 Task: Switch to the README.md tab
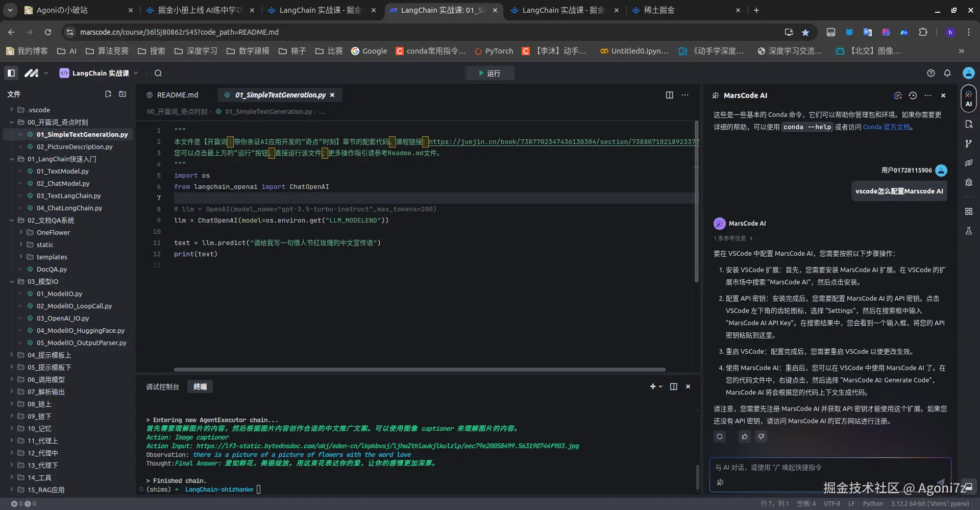tap(177, 95)
